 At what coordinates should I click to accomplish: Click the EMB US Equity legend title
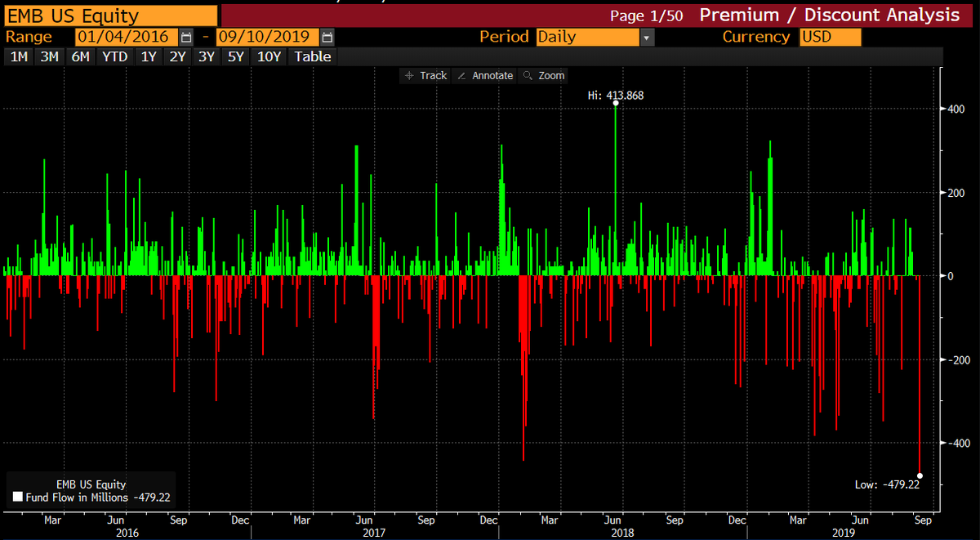point(91,484)
